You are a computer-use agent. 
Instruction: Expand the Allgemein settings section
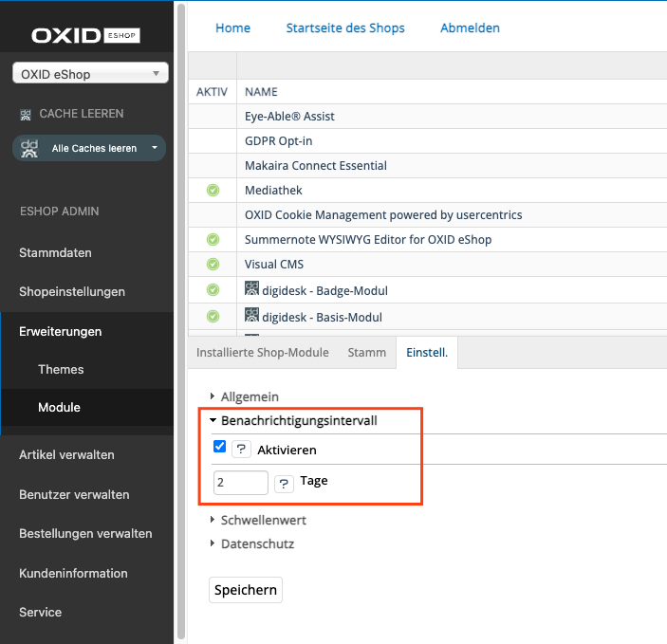click(249, 396)
